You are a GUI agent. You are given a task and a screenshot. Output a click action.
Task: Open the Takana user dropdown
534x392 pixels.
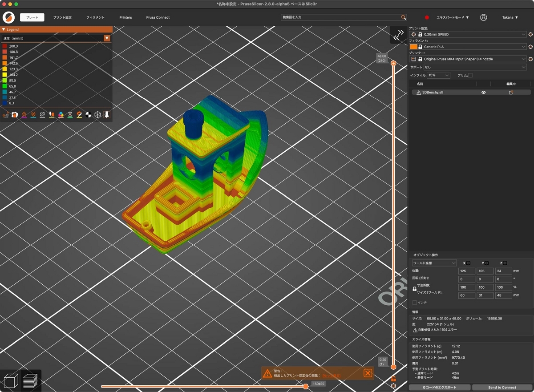click(x=510, y=17)
